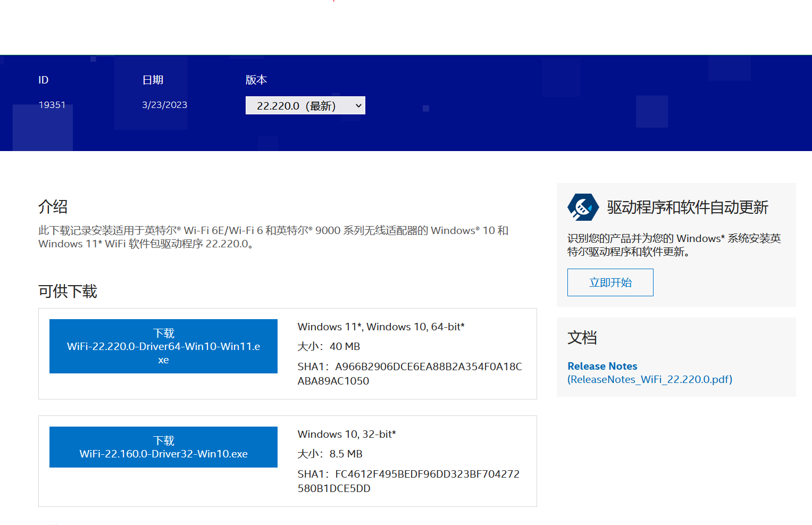Select the ID value 19351
This screenshot has width=812, height=525.
[52, 104]
